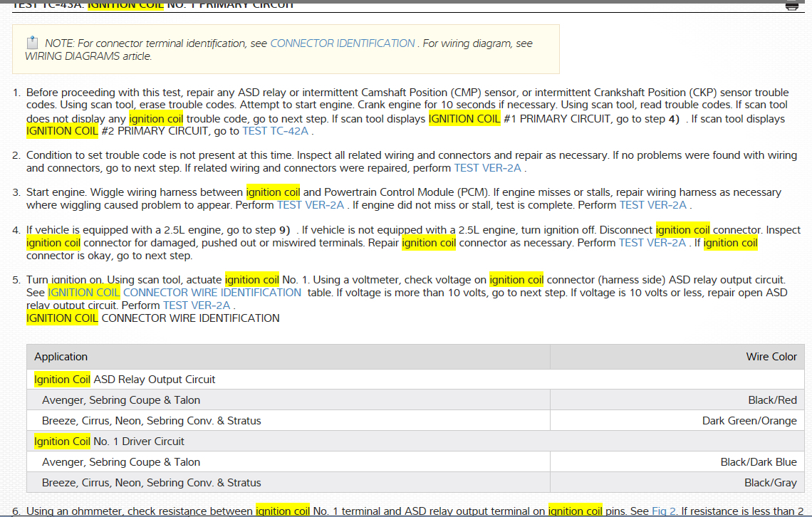Image resolution: width=812 pixels, height=517 pixels.
Task: Click 'Avenger, Sebring Coupe & Talon' under Driver Circuit
Action: tap(121, 462)
